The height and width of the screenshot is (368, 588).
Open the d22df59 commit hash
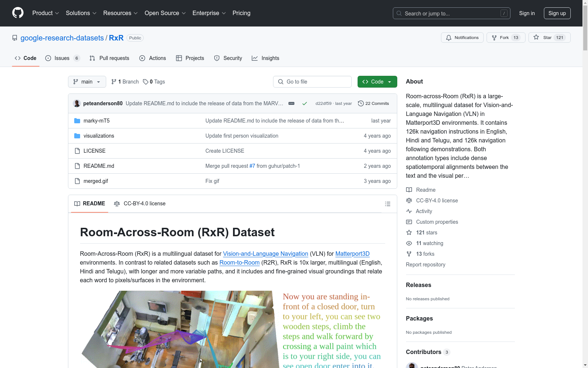click(323, 103)
